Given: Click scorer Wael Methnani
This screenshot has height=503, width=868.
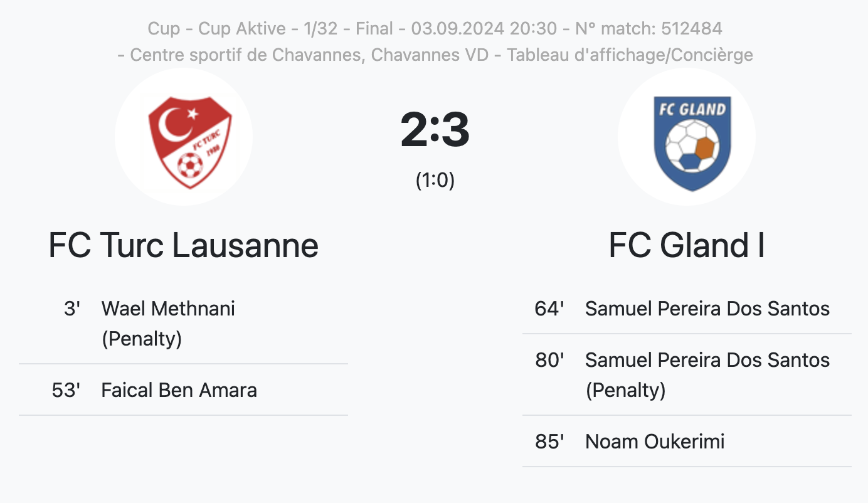Looking at the screenshot, I should coord(168,309).
